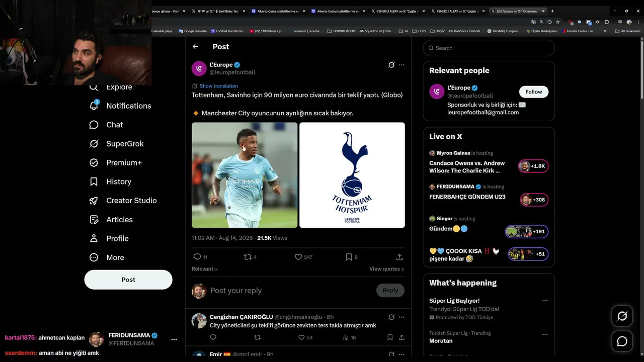Image resolution: width=644 pixels, height=362 pixels.
Task: Open the History bookmark icon in sidebar
Action: pos(94,182)
